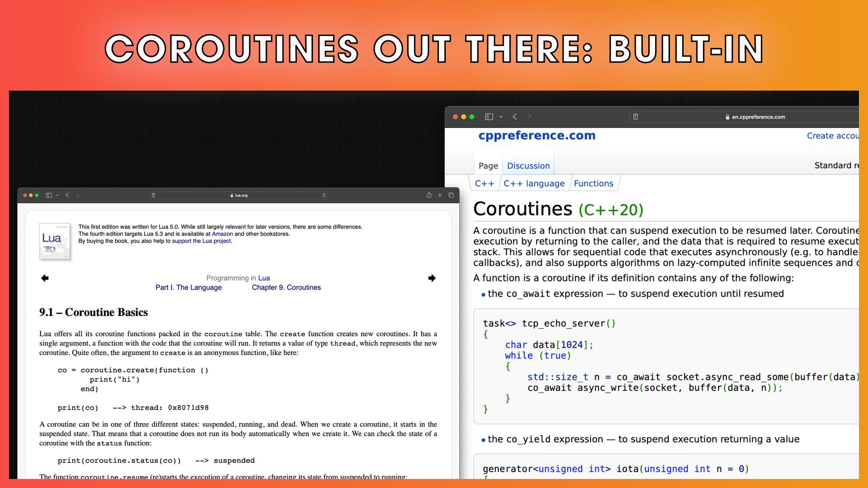
Task: Switch to the Discussion tab
Action: (528, 166)
